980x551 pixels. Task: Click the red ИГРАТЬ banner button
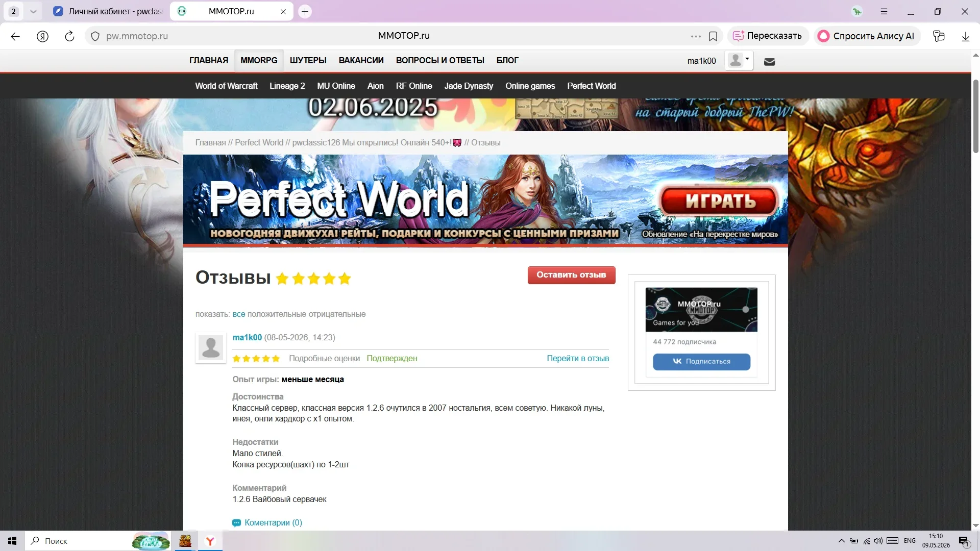(x=720, y=201)
